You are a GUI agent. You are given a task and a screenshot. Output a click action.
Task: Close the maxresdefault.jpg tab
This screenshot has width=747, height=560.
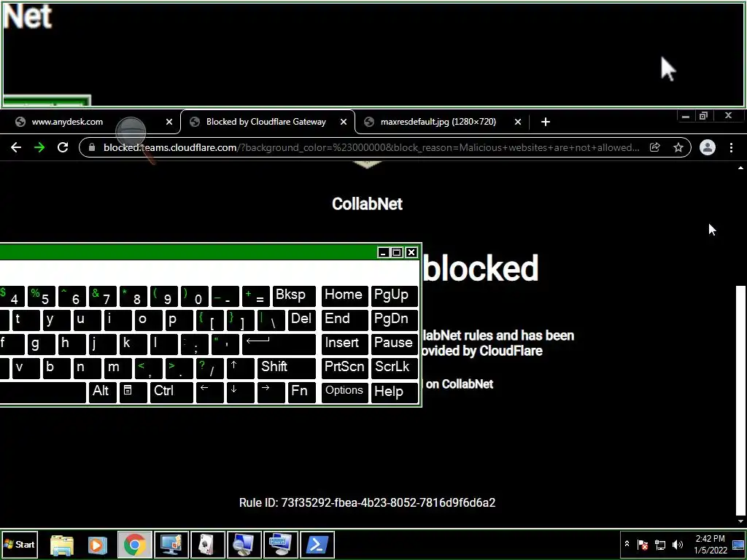518,122
